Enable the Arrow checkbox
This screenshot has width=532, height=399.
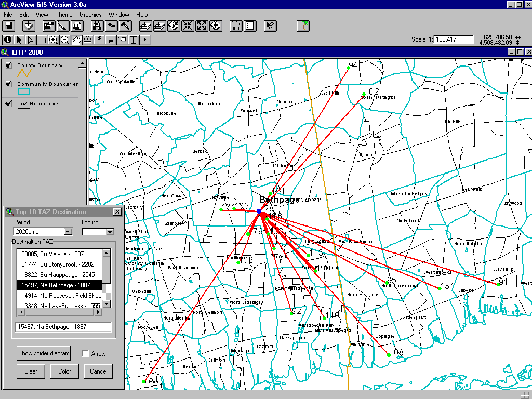[x=86, y=353]
